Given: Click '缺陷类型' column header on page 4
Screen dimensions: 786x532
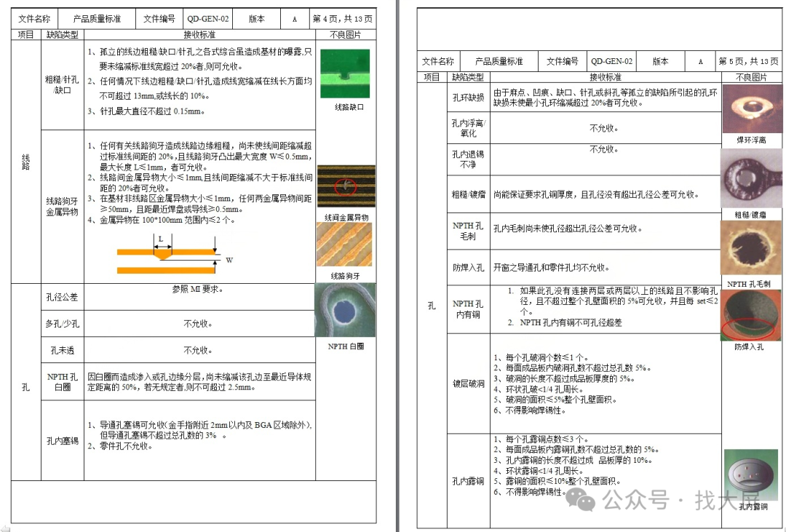Looking at the screenshot, I should point(62,35).
